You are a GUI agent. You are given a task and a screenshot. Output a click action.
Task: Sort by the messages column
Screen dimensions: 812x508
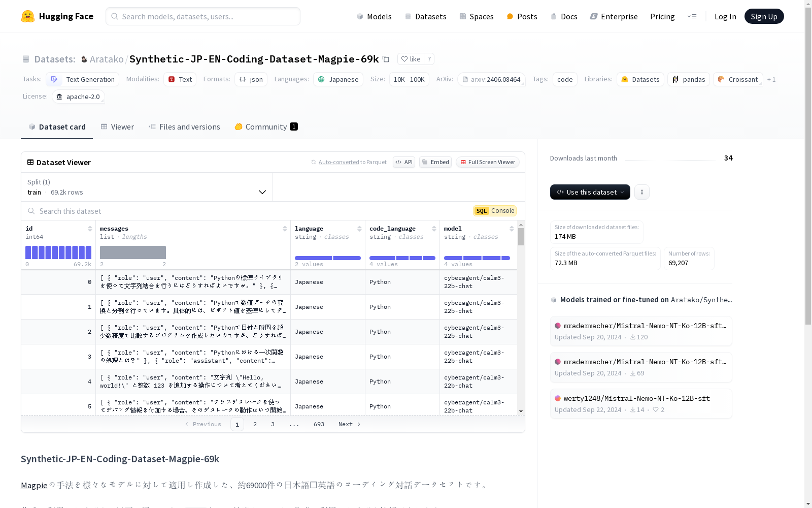pos(285,229)
